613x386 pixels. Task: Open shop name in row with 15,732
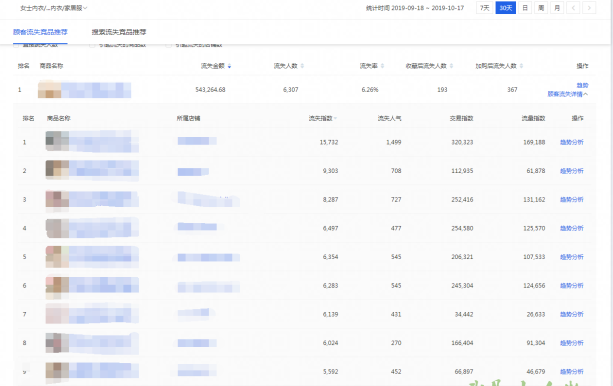pos(197,141)
